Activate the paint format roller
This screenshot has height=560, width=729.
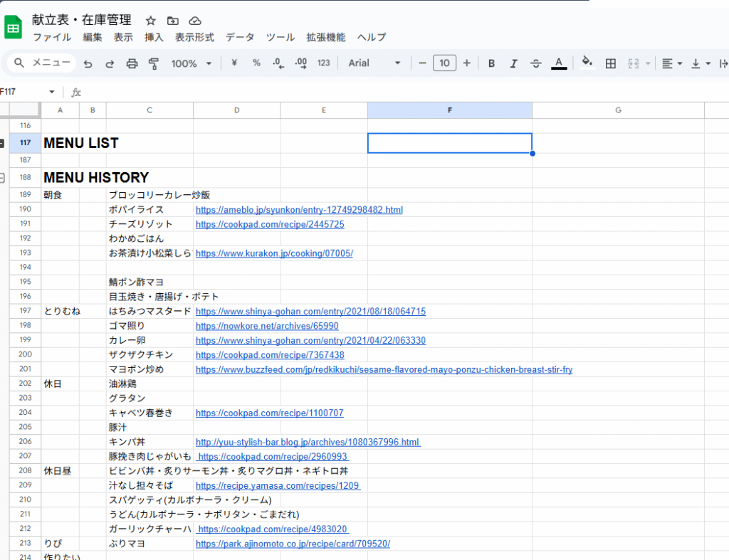[154, 63]
